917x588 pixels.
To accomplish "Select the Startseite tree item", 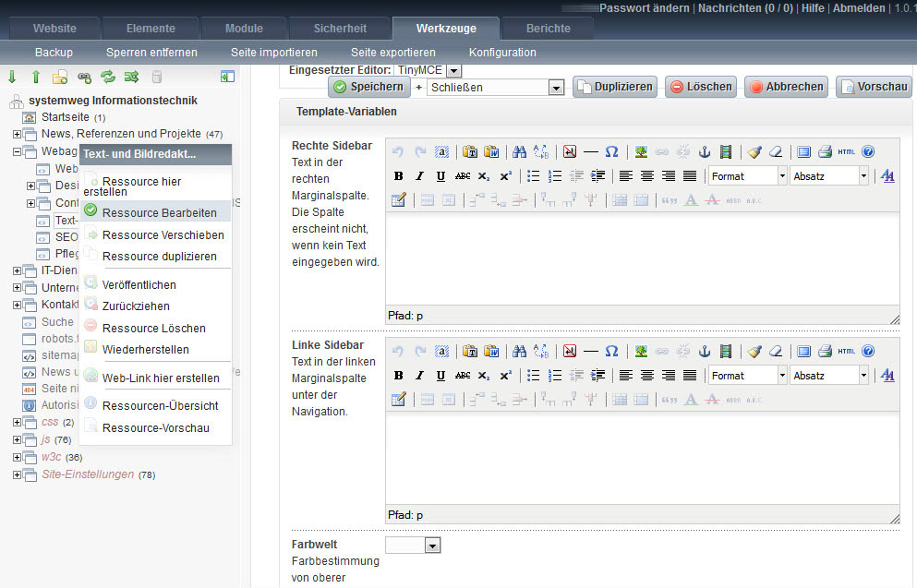I will pyautogui.click(x=65, y=117).
